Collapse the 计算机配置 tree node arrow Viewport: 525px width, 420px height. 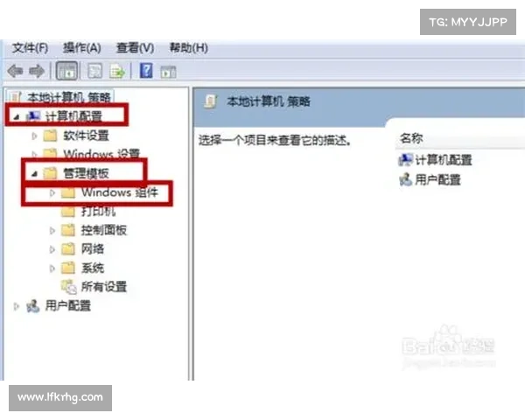coord(16,117)
